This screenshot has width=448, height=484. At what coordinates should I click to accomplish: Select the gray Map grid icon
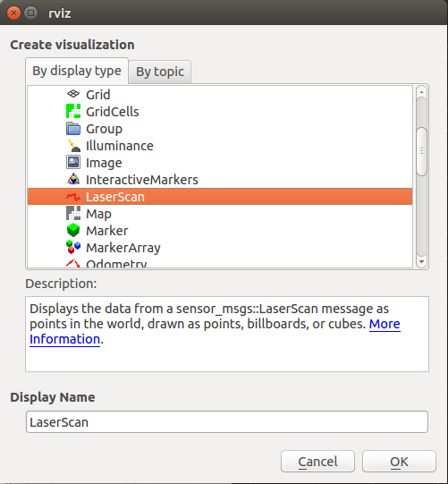click(x=73, y=213)
